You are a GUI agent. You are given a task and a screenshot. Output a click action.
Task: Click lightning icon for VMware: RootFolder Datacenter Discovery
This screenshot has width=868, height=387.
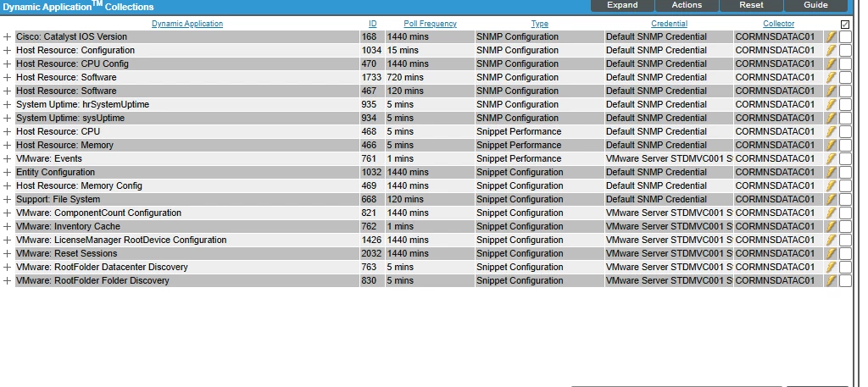pyautogui.click(x=831, y=267)
